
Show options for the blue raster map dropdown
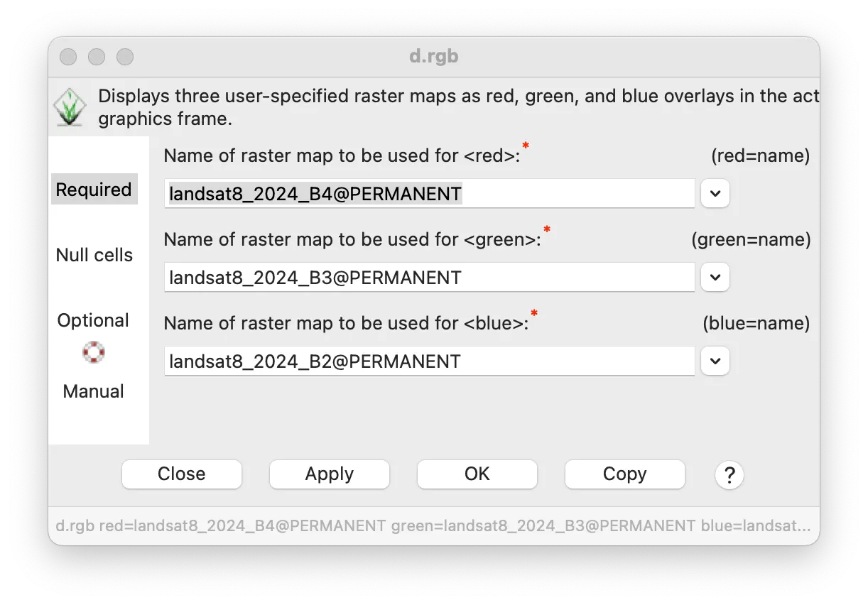point(715,361)
